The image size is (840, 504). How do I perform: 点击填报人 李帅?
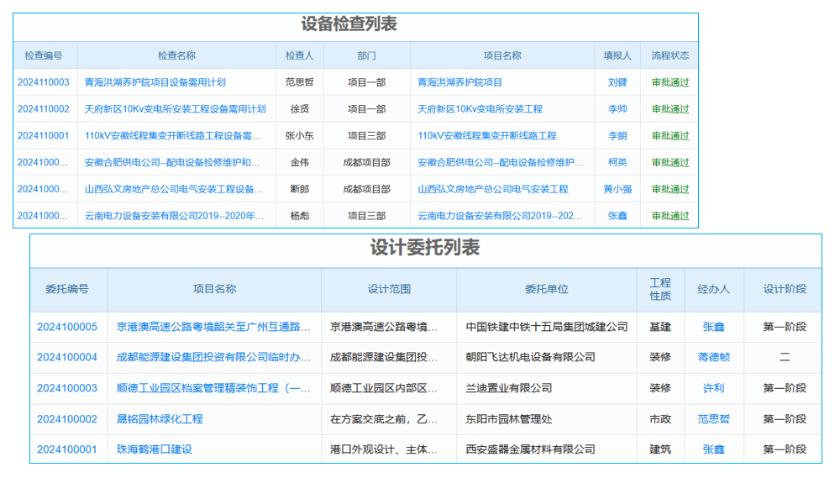click(618, 109)
